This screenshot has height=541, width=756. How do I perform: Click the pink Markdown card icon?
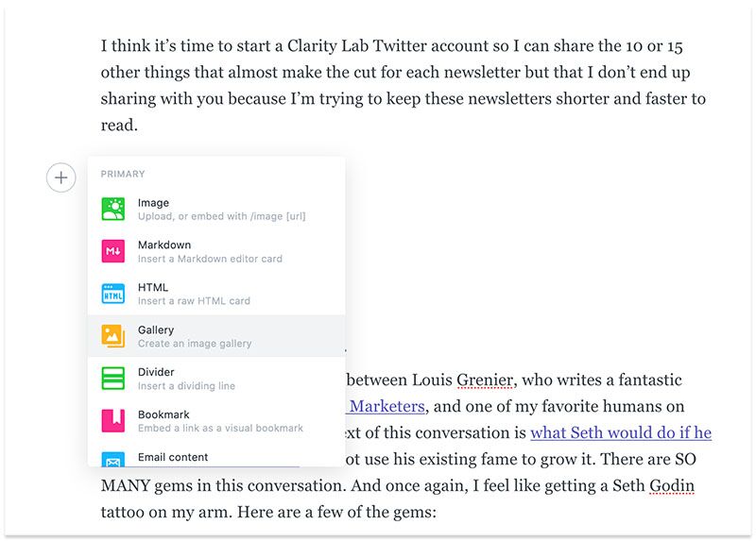[x=112, y=251]
